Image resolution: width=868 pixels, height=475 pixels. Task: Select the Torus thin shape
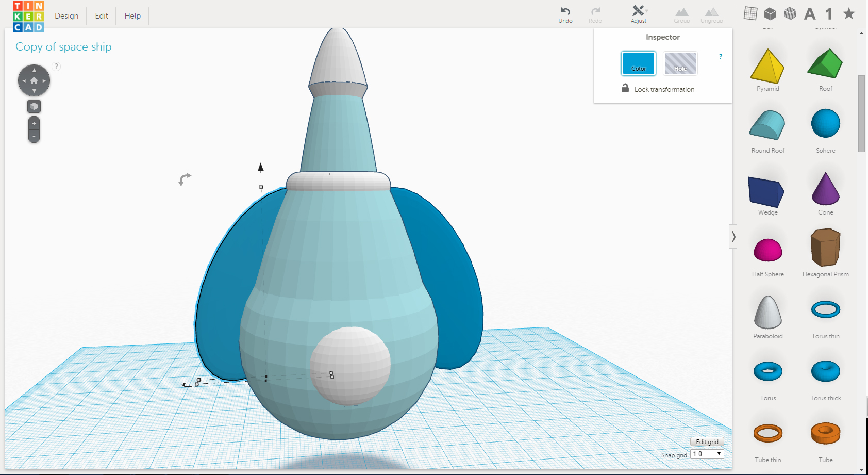pyautogui.click(x=825, y=319)
